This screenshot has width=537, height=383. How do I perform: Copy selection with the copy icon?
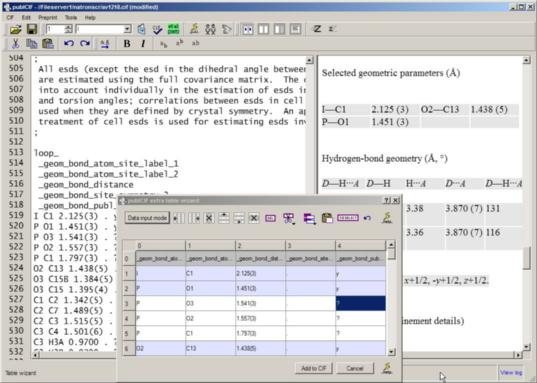(32, 44)
